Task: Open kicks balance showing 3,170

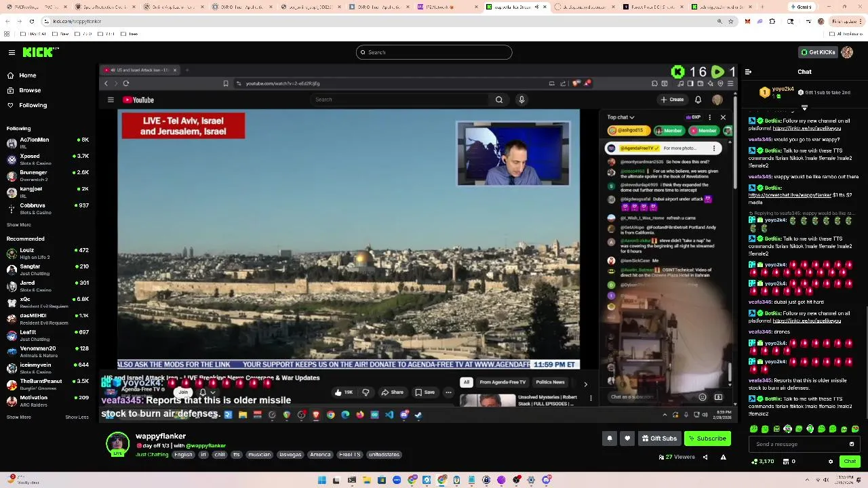Action: pyautogui.click(x=764, y=462)
